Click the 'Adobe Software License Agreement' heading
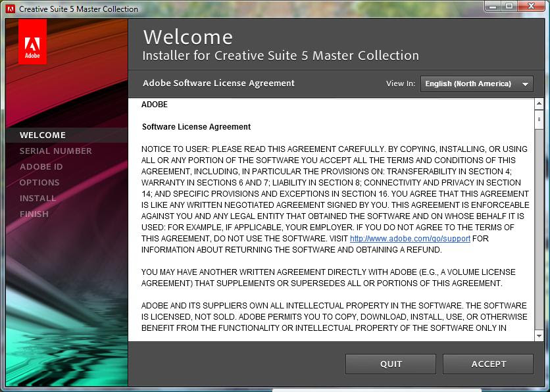This screenshot has width=550, height=392. pyautogui.click(x=218, y=84)
